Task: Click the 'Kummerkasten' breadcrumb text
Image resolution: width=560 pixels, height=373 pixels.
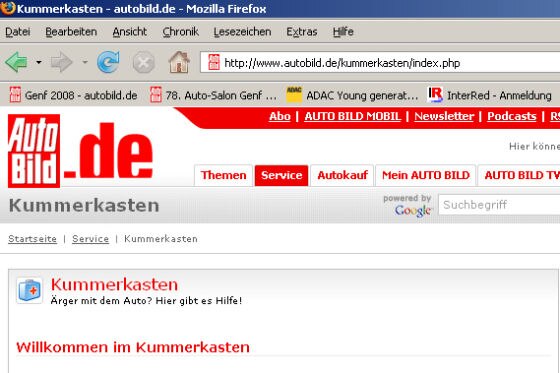Action: (x=161, y=239)
